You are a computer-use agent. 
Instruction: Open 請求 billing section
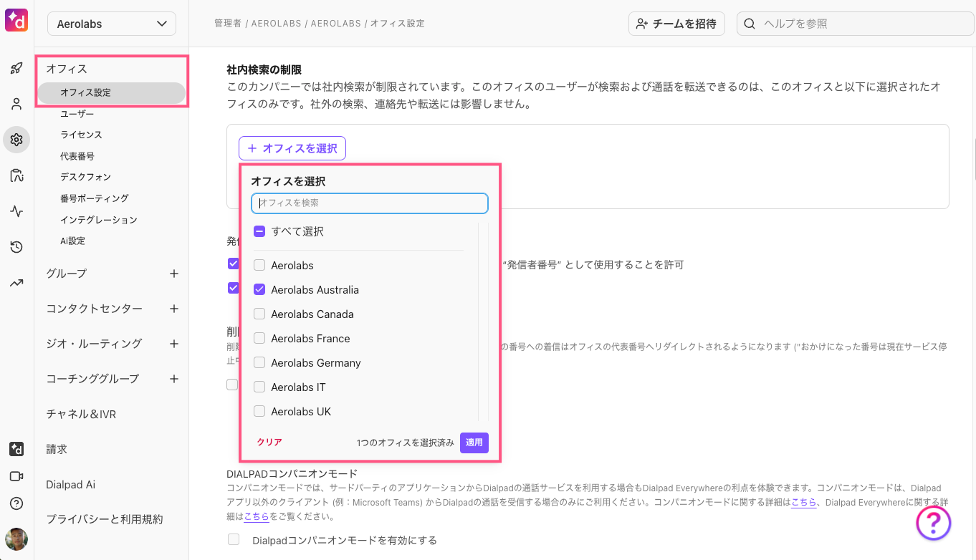[57, 449]
